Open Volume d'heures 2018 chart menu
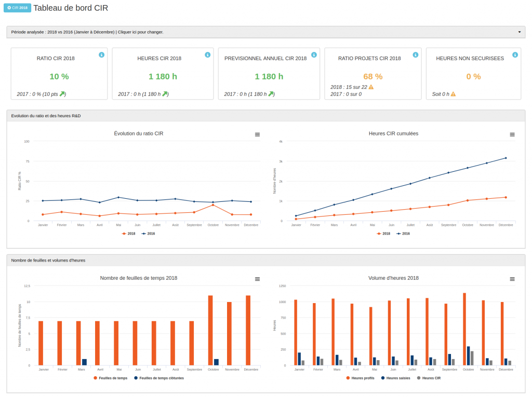532x397 pixels. tap(512, 279)
